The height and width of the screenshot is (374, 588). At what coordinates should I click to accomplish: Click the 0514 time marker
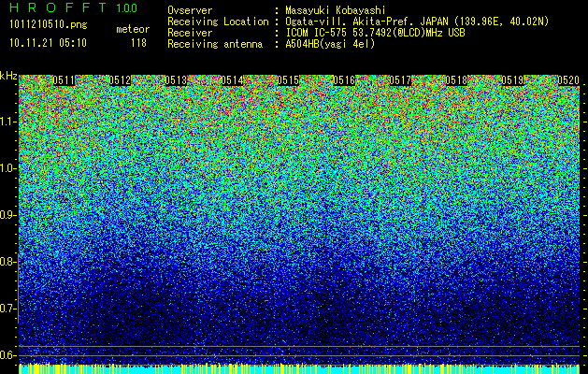coord(232,80)
